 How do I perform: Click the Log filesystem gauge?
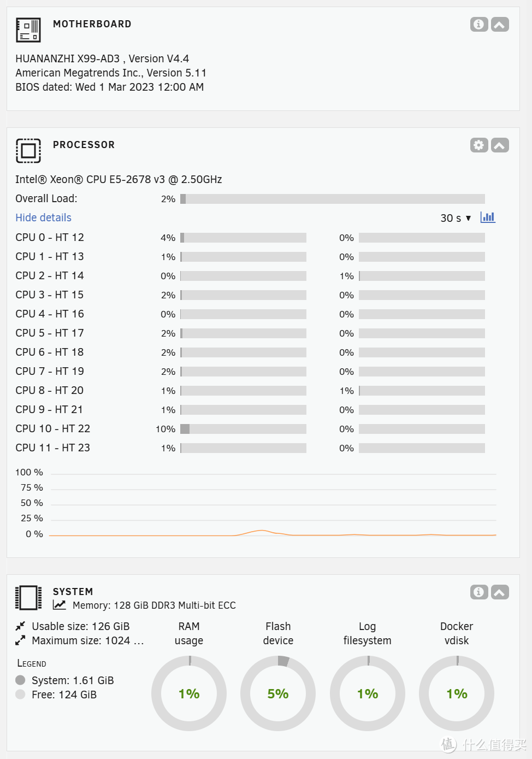pyautogui.click(x=368, y=693)
